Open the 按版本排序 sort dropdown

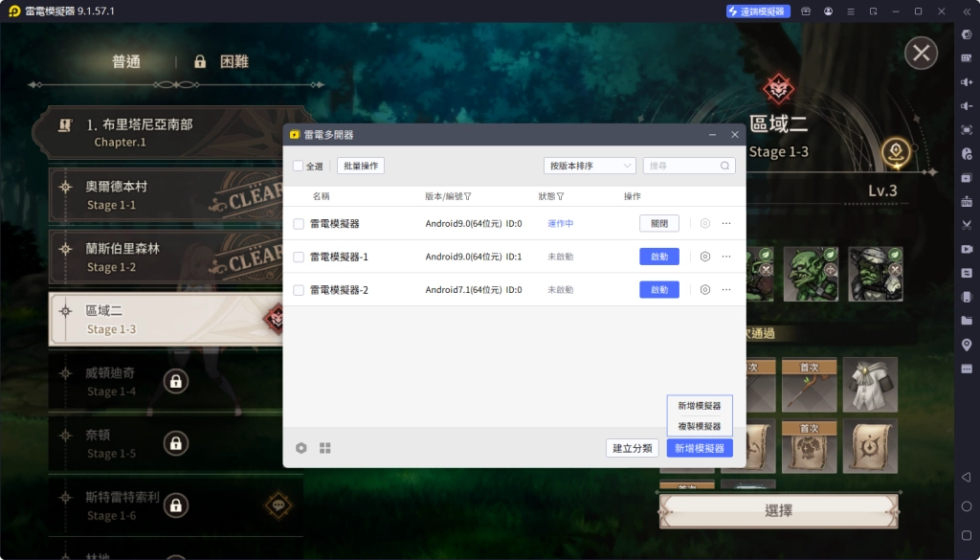pos(590,166)
